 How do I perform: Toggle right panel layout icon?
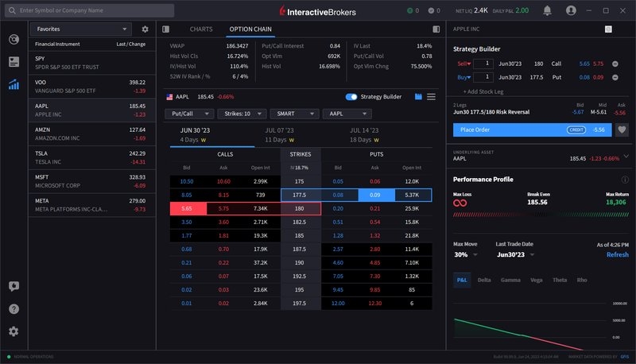point(436,29)
